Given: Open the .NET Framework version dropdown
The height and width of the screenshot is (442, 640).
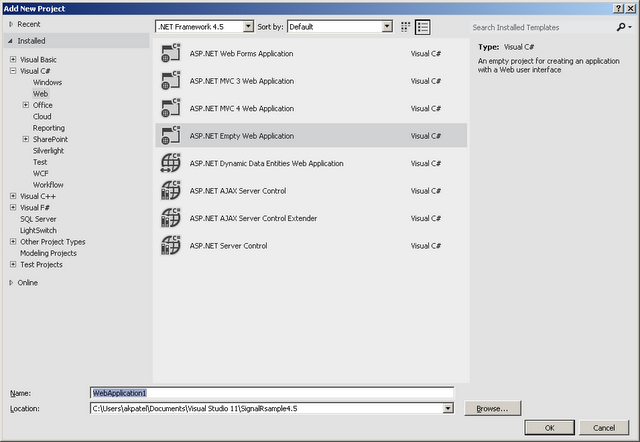Looking at the screenshot, I should [x=248, y=27].
